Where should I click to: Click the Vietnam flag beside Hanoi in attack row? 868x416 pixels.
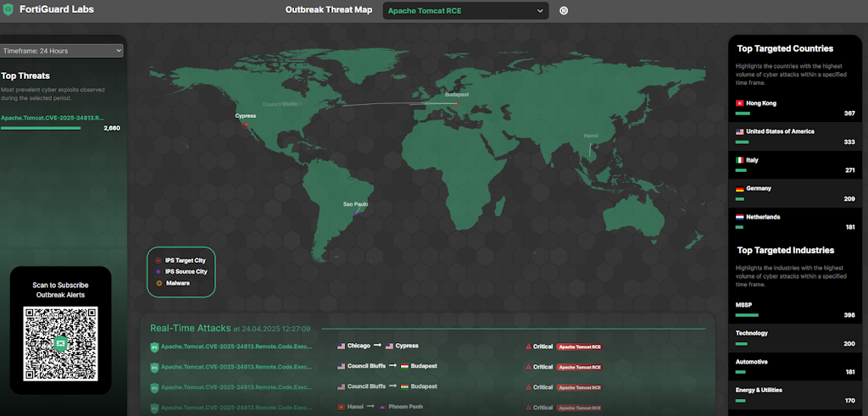341,408
